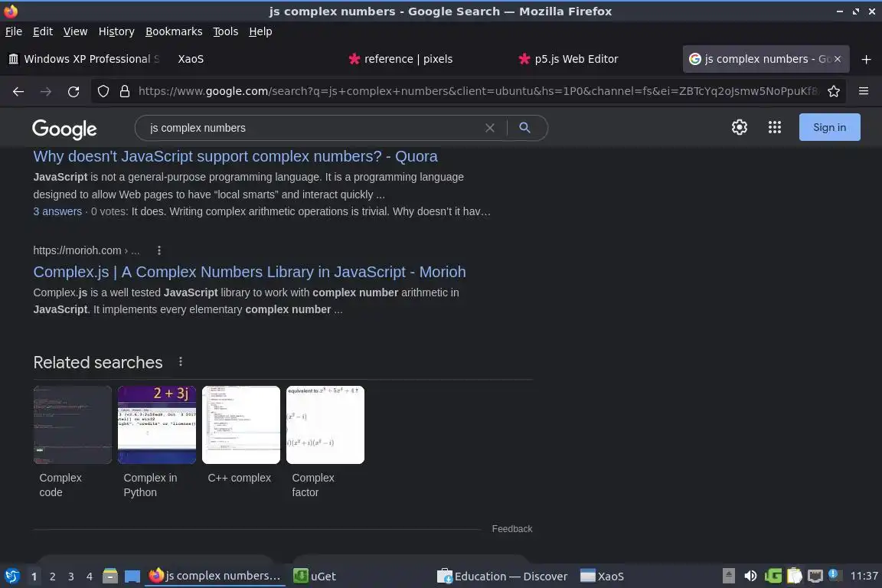Open the View menu
The height and width of the screenshot is (588, 882).
[x=75, y=31]
